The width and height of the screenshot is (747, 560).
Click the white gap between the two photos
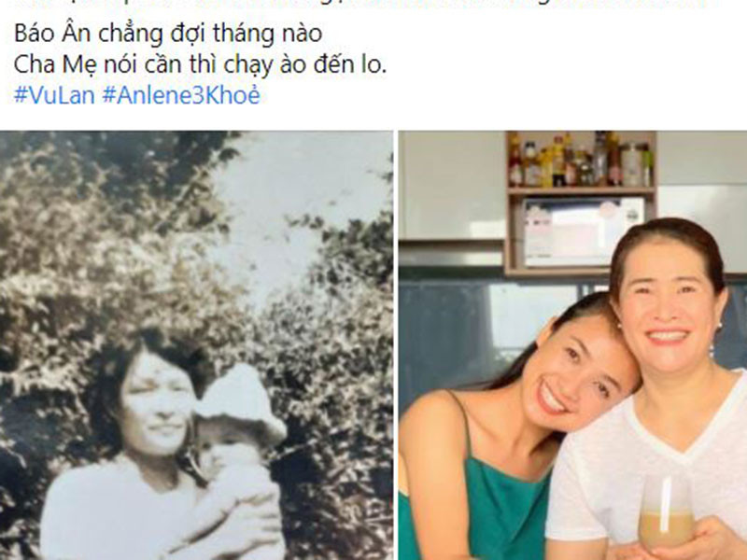396,345
